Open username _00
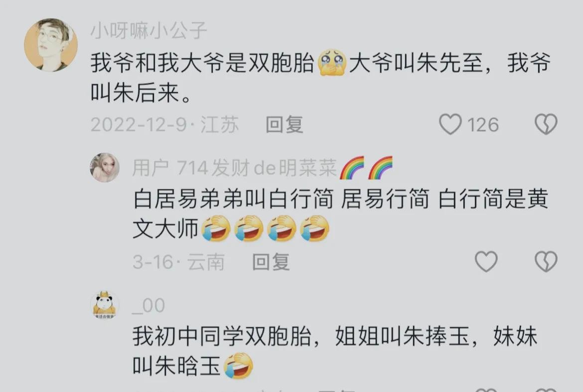 [x=148, y=306]
